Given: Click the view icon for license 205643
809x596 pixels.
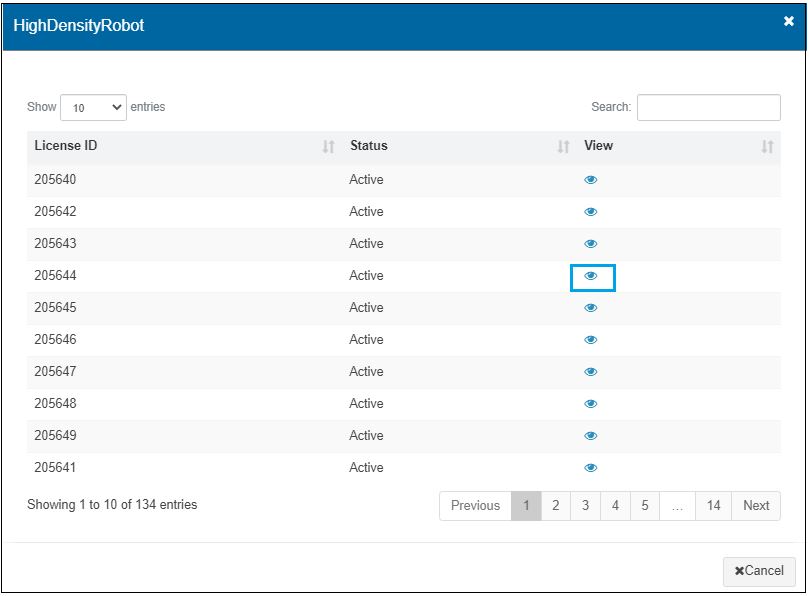Looking at the screenshot, I should click(x=591, y=243).
